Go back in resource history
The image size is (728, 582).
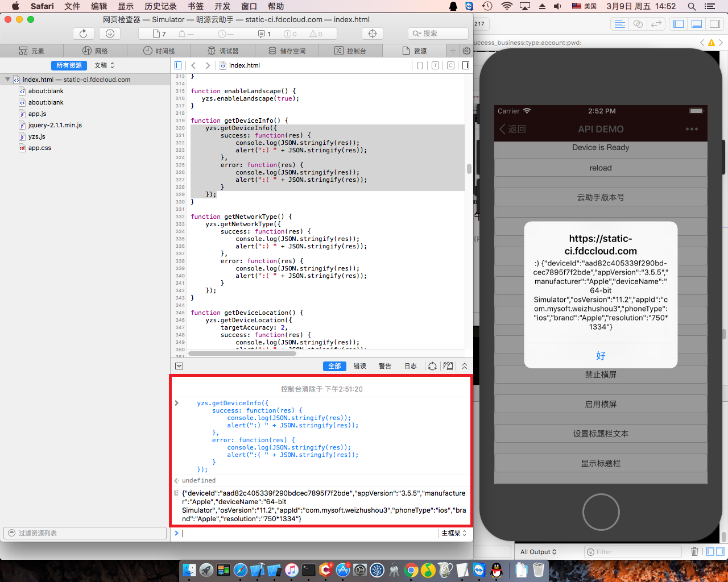pyautogui.click(x=193, y=65)
